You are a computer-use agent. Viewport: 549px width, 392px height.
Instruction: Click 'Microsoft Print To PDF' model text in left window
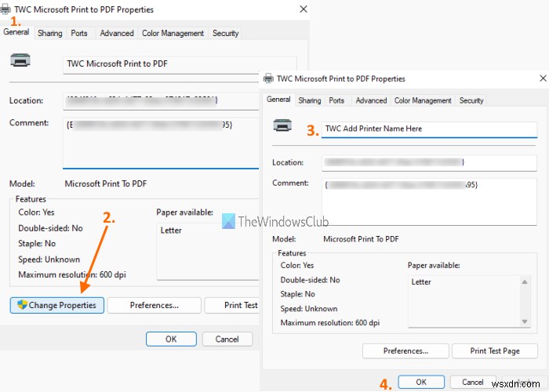pos(106,183)
